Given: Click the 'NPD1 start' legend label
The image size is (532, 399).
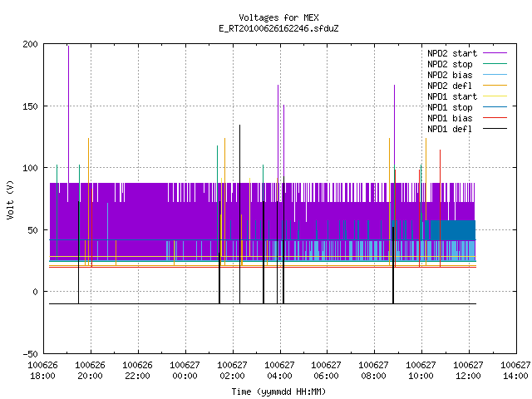Looking at the screenshot, I should click(x=452, y=96).
